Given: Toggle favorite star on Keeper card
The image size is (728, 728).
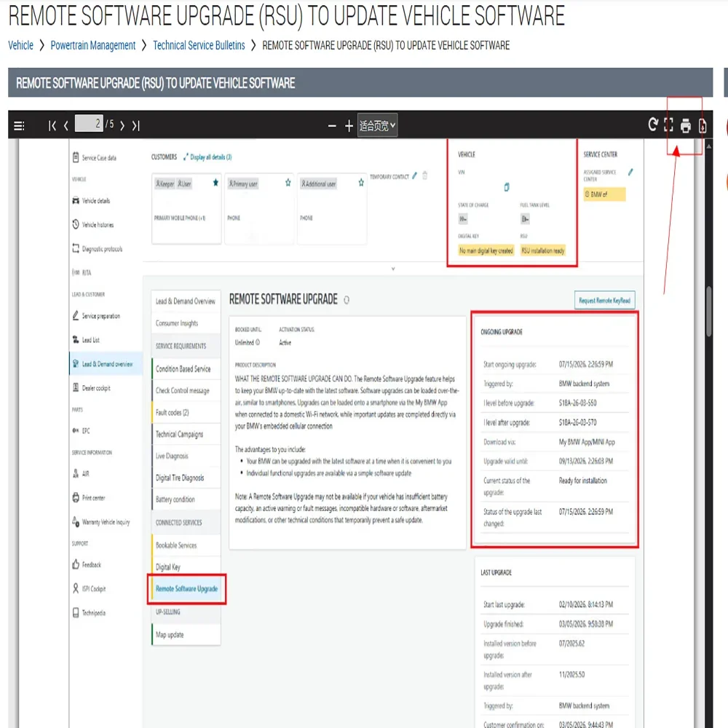Looking at the screenshot, I should coord(215,183).
